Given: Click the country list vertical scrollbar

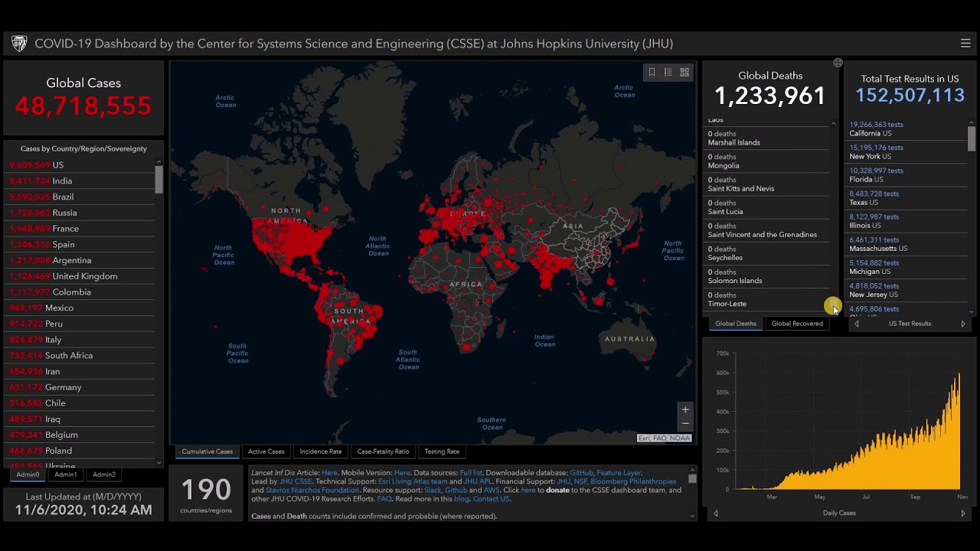Looking at the screenshot, I should click(x=158, y=179).
